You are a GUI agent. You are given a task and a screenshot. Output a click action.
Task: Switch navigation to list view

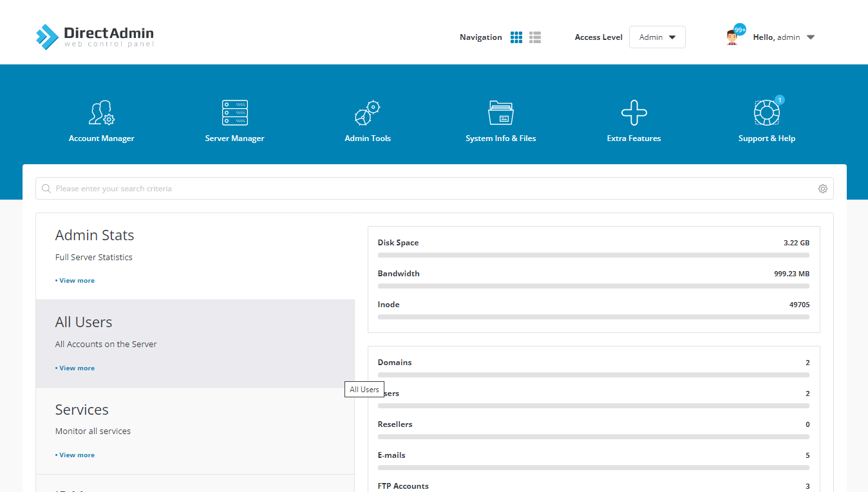(x=535, y=37)
